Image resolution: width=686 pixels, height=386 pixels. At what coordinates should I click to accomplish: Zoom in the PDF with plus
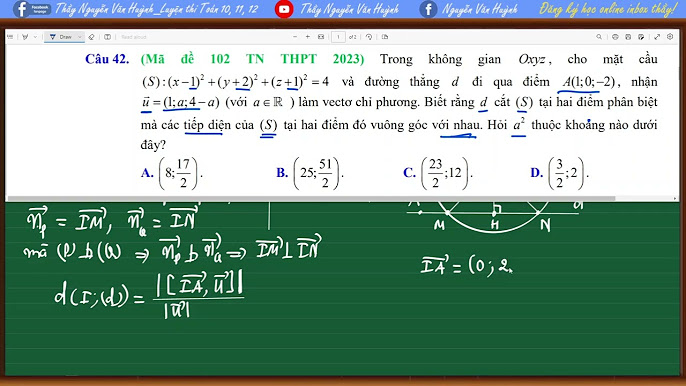308,37
